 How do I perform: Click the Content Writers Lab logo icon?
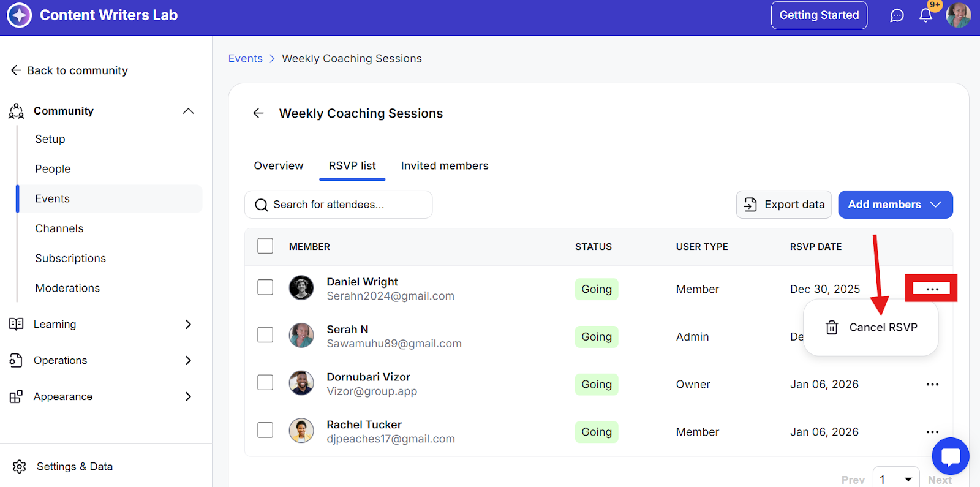coord(19,15)
